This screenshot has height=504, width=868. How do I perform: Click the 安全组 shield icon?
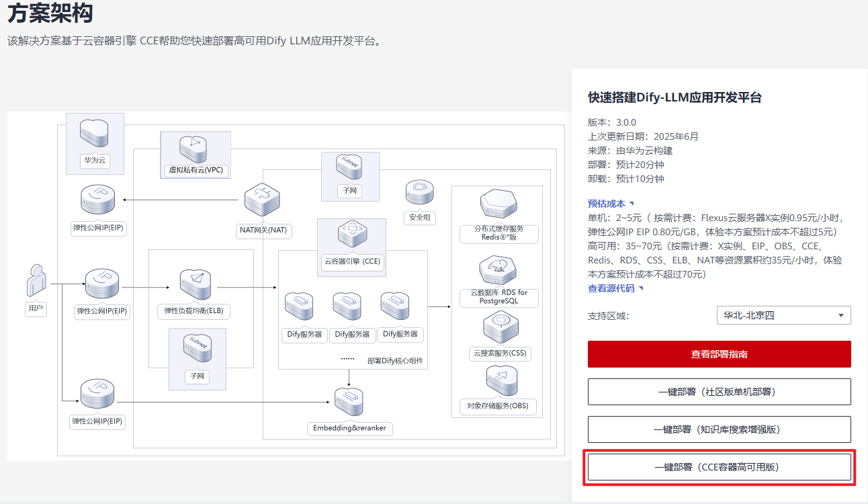[x=419, y=193]
